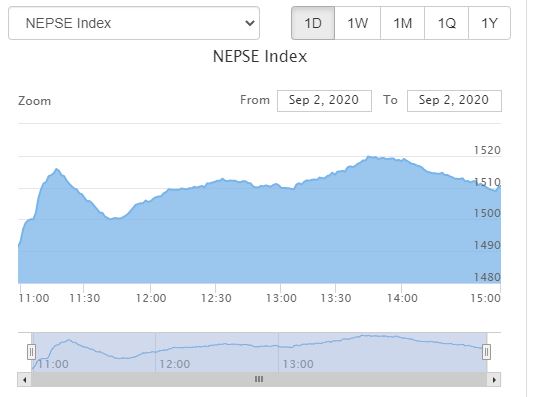549x397 pixels.
Task: Switch to the 1M range
Action: point(402,23)
